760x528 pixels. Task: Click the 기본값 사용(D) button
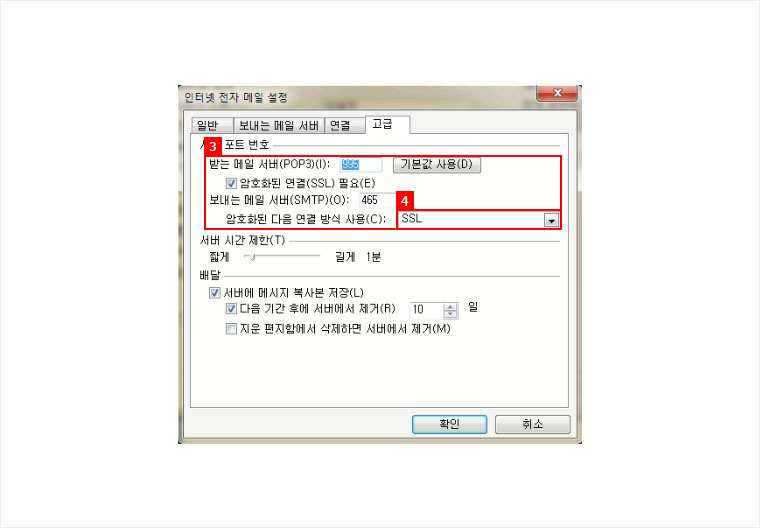coord(437,164)
